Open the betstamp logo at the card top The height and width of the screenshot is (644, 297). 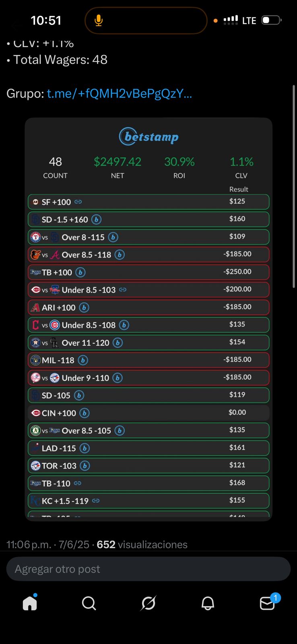(148, 137)
